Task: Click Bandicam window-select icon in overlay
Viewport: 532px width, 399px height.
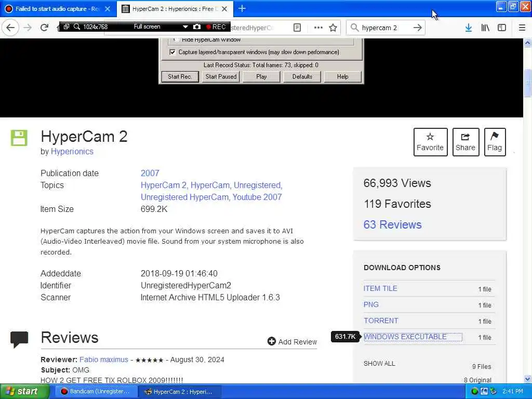Action: [x=66, y=26]
